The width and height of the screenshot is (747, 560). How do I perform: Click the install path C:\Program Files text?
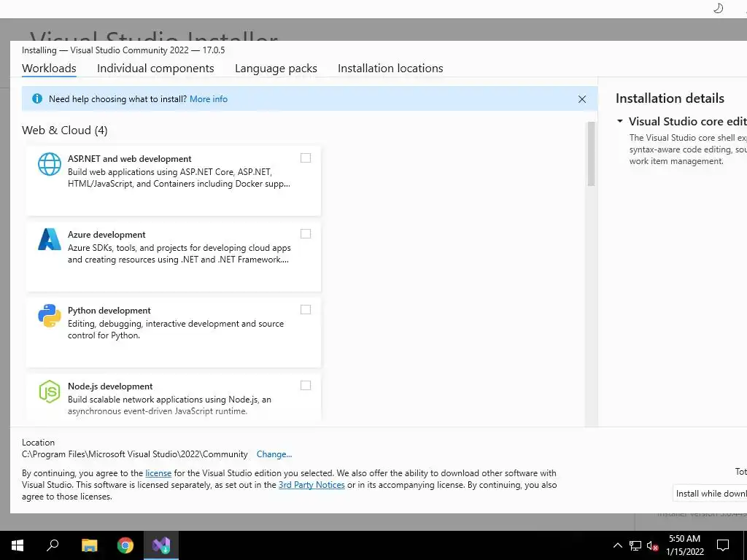(x=135, y=454)
